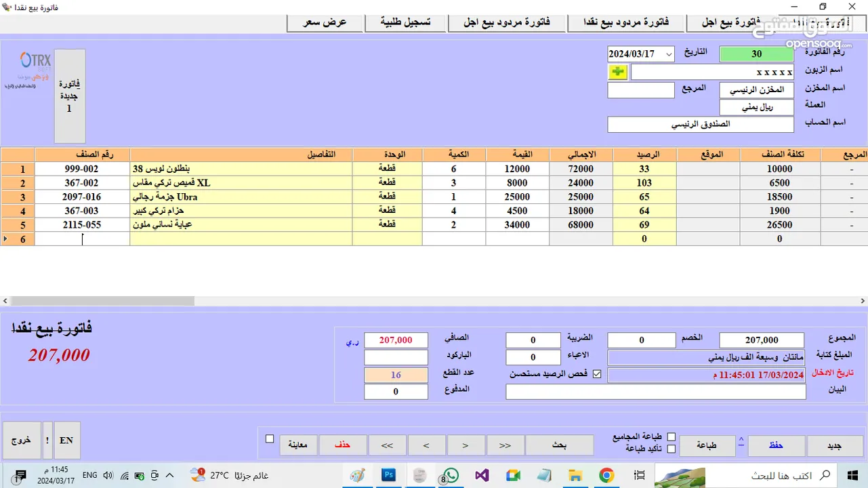Click the طباعة print button
Viewport: 868px width, 488px height.
(x=707, y=445)
